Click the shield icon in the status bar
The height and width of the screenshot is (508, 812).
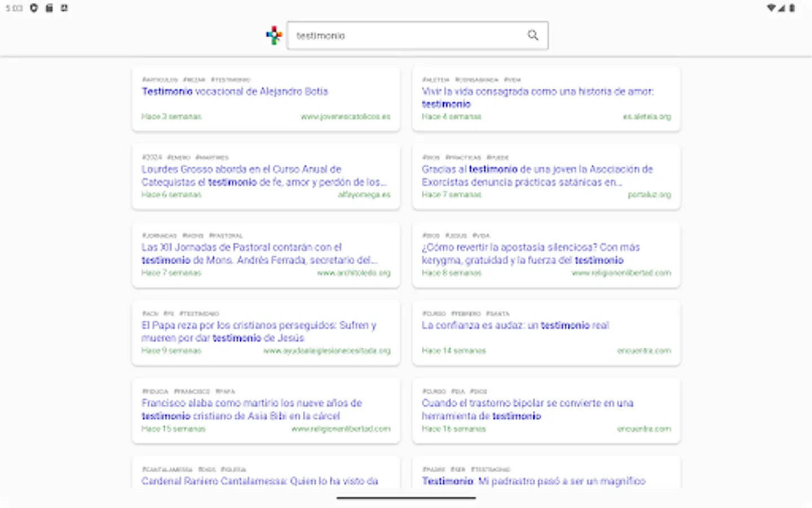pos(33,8)
